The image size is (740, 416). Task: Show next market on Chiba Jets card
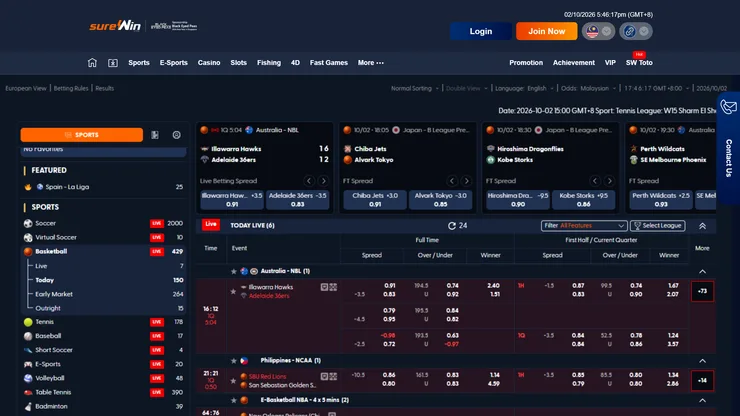466,181
